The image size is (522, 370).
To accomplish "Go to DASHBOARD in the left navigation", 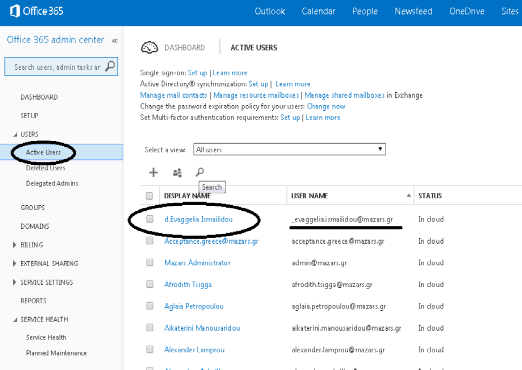I will [39, 97].
